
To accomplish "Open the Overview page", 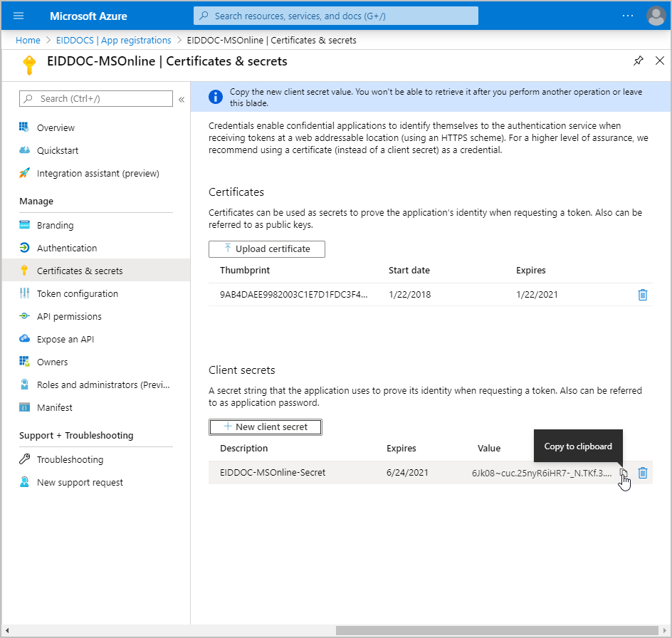I will [56, 128].
